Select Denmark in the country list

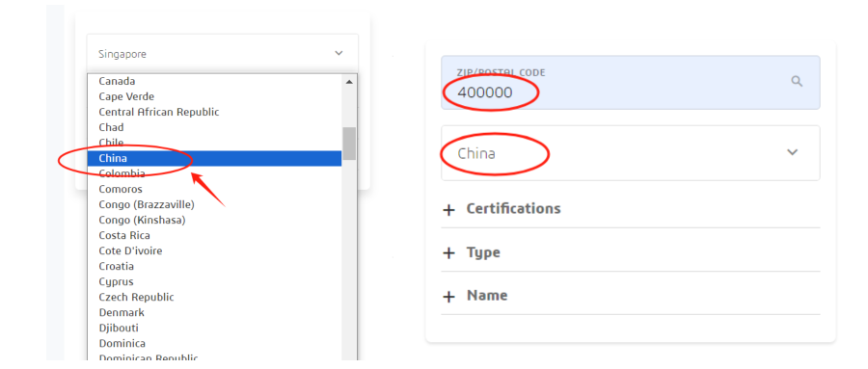[x=214, y=312]
